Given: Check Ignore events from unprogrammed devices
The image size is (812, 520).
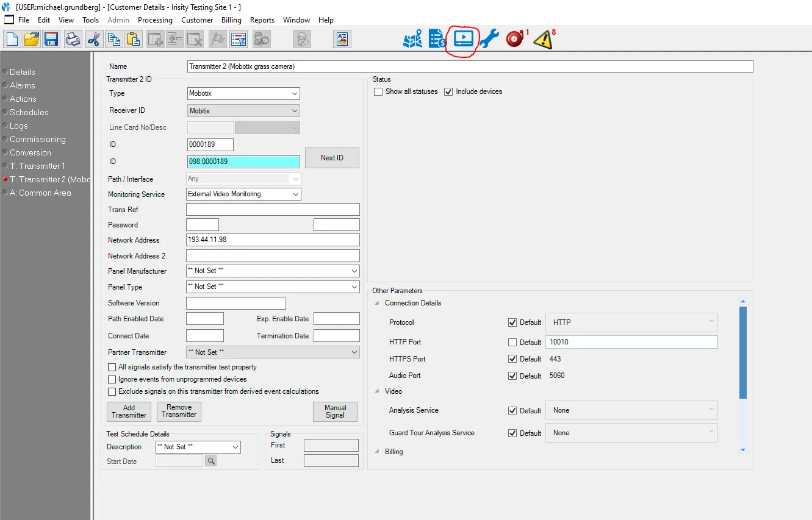Looking at the screenshot, I should [112, 379].
